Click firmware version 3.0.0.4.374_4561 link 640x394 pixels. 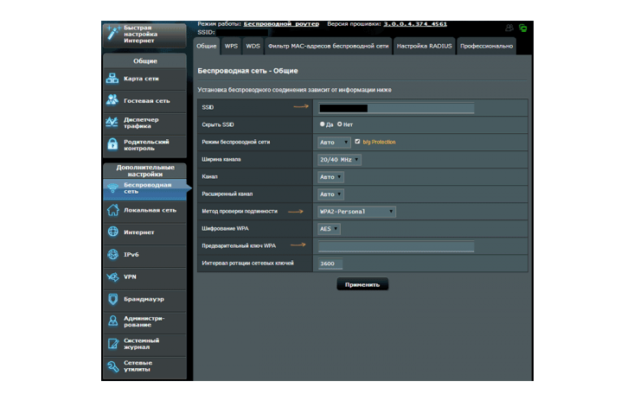point(415,24)
